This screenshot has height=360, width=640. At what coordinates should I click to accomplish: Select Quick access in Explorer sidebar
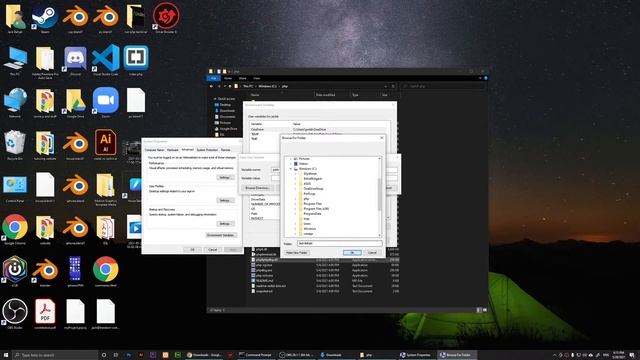pos(226,99)
